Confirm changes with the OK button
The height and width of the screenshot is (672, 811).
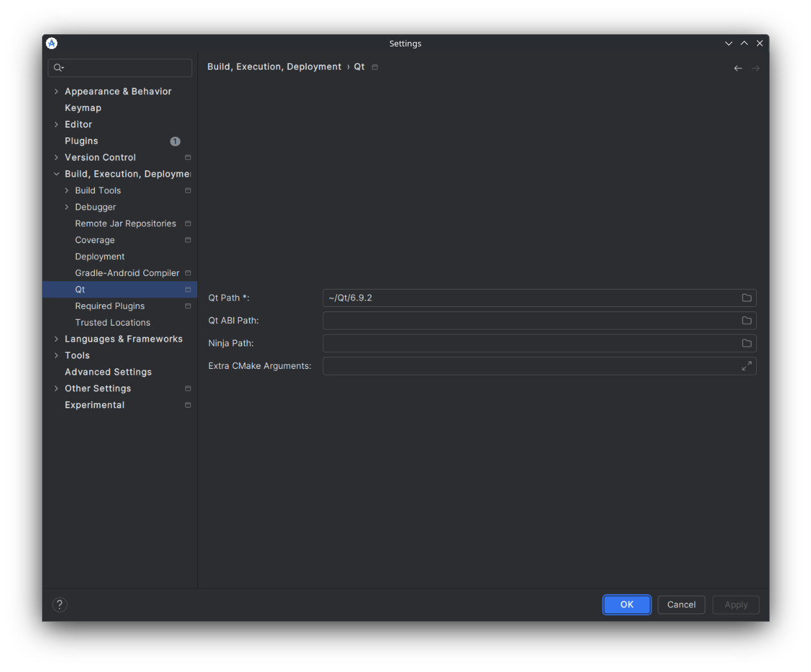tap(626, 604)
